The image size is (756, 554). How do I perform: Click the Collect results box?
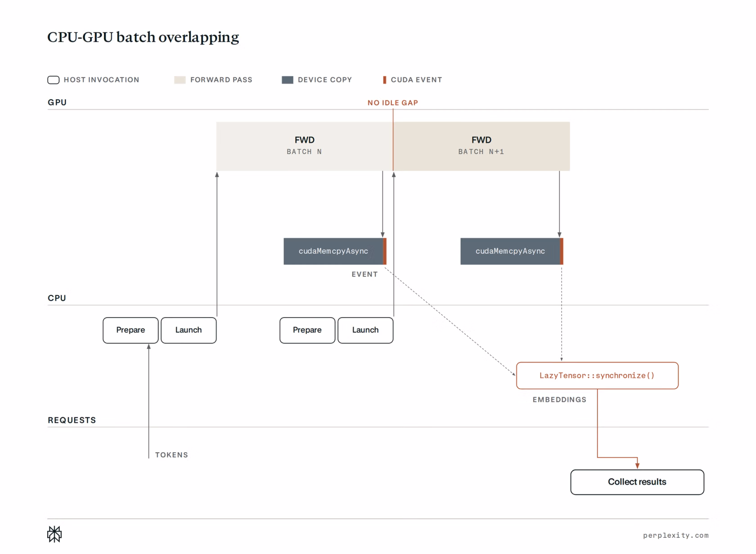[637, 482]
